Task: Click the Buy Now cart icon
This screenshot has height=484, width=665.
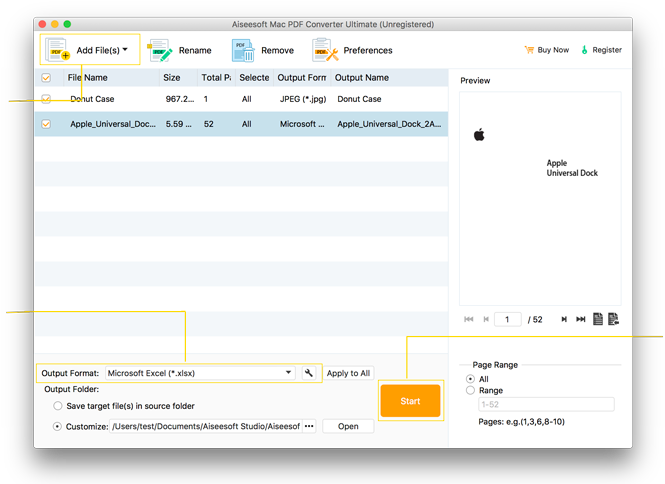Action: [x=529, y=50]
